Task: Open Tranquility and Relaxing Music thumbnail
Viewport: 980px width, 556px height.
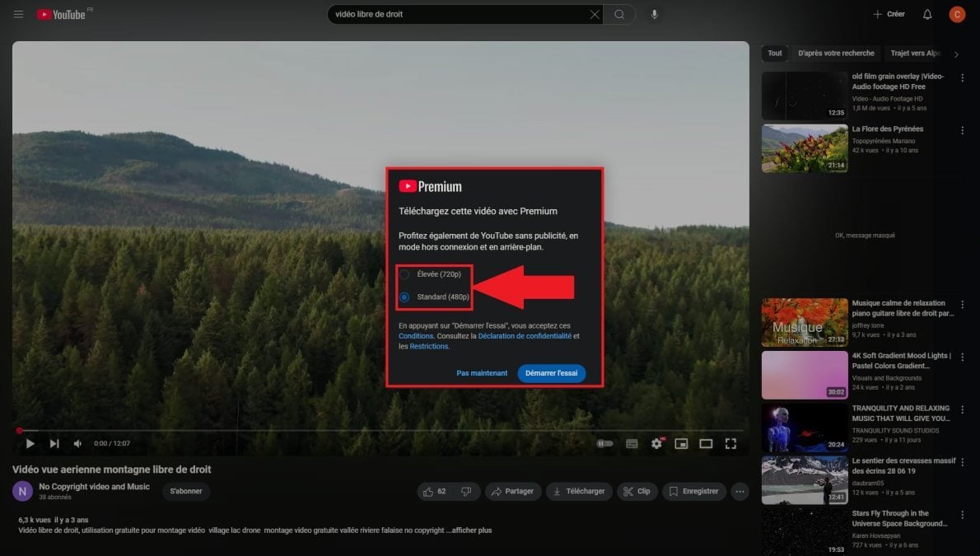Action: coord(805,428)
